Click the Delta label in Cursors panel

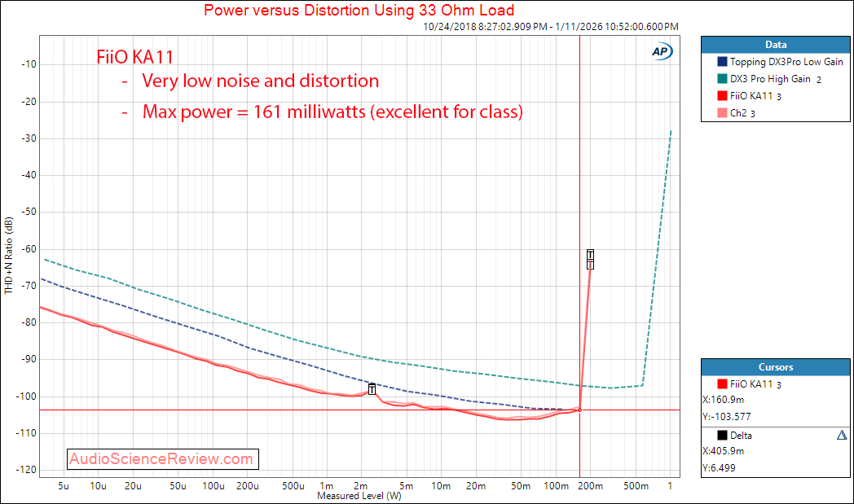[741, 435]
